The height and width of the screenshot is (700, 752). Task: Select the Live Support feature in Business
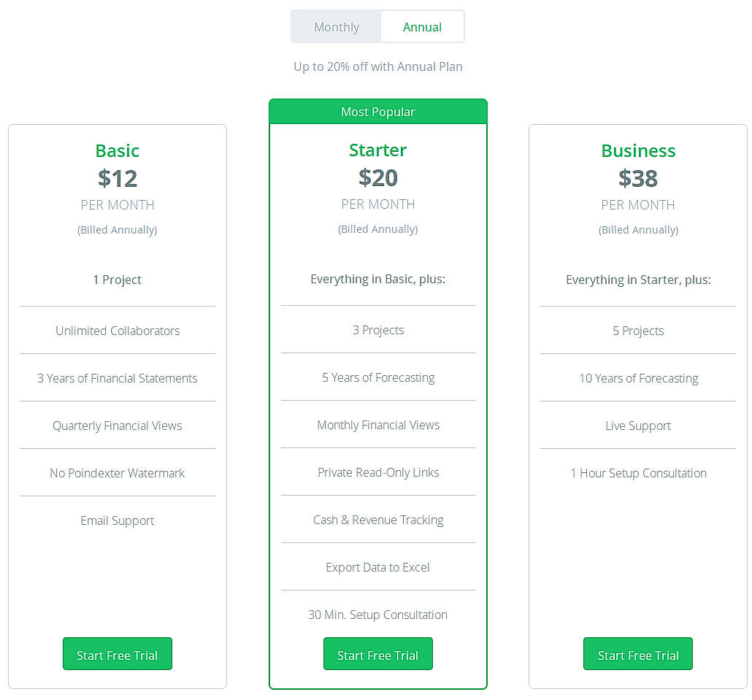pos(637,426)
